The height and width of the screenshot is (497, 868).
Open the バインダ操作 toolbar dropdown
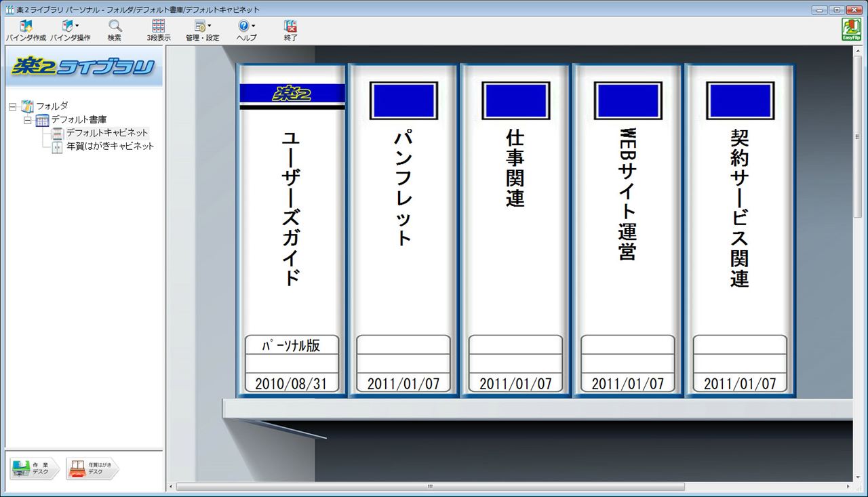tap(69, 27)
